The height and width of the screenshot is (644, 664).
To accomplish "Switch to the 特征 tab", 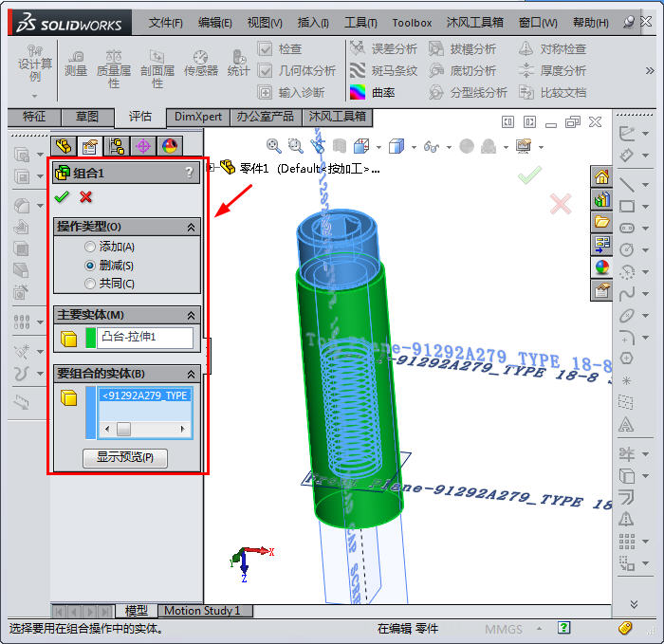I will click(34, 117).
